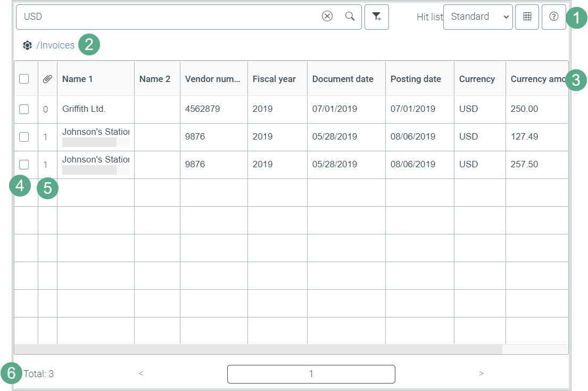Select the checkbox for the 127.49 invoice row
Viewport: 588px width, 391px height.
(x=24, y=137)
